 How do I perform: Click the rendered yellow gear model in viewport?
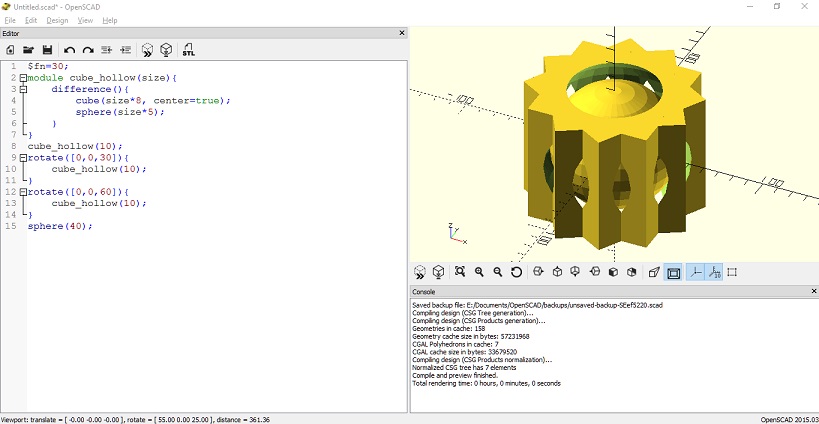(614, 146)
